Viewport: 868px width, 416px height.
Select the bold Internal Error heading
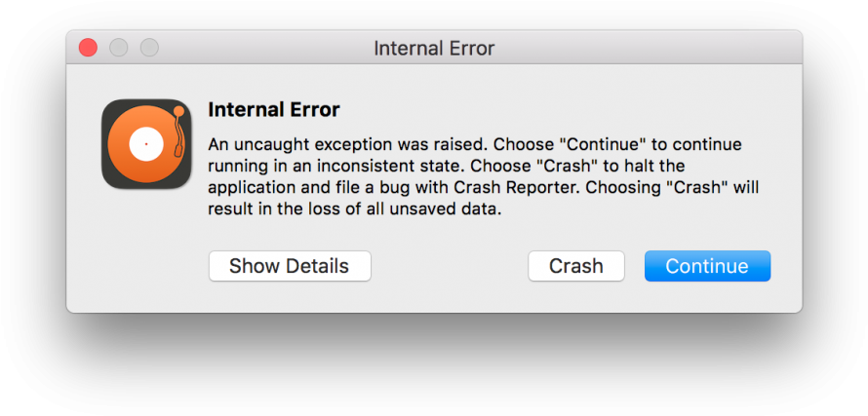tap(273, 109)
